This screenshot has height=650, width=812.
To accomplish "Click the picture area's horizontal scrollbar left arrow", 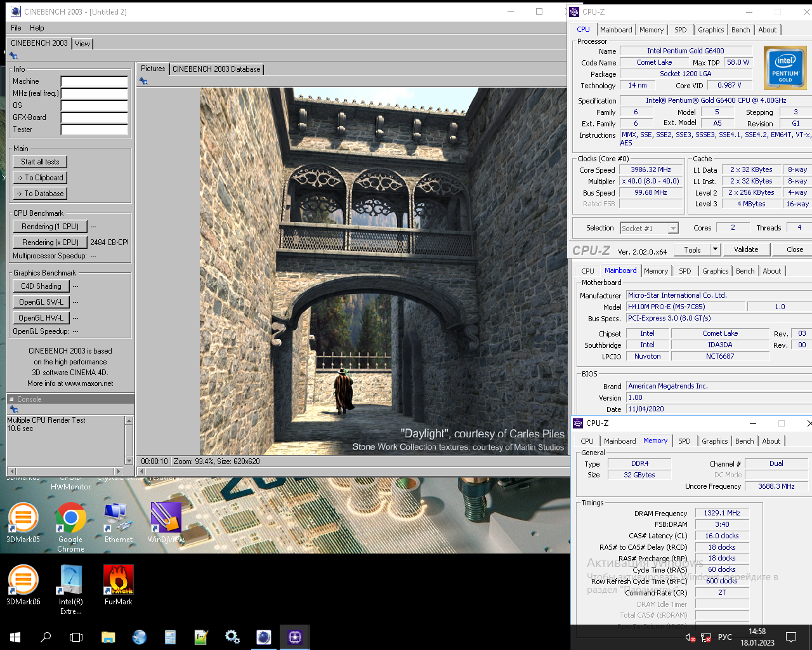I will point(141,472).
